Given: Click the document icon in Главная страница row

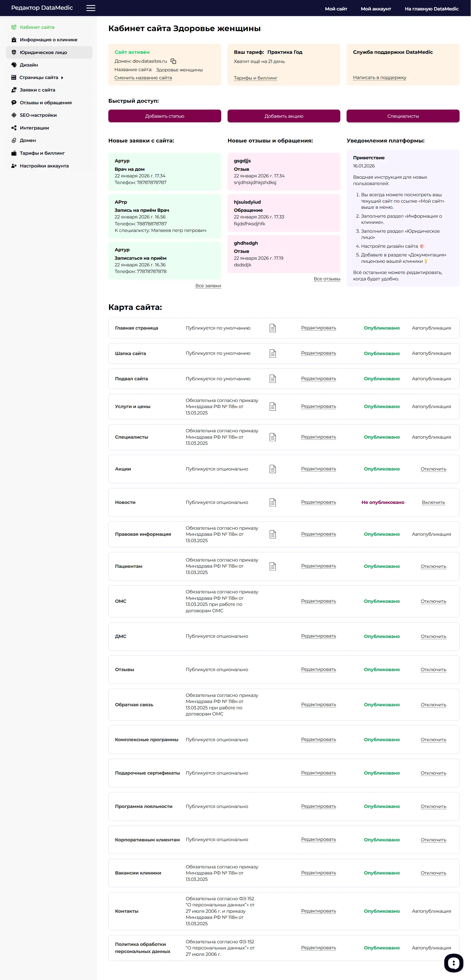Looking at the screenshot, I should [x=272, y=328].
